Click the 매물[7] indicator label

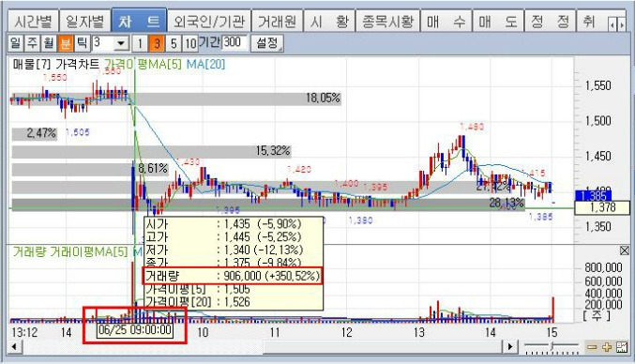31,64
